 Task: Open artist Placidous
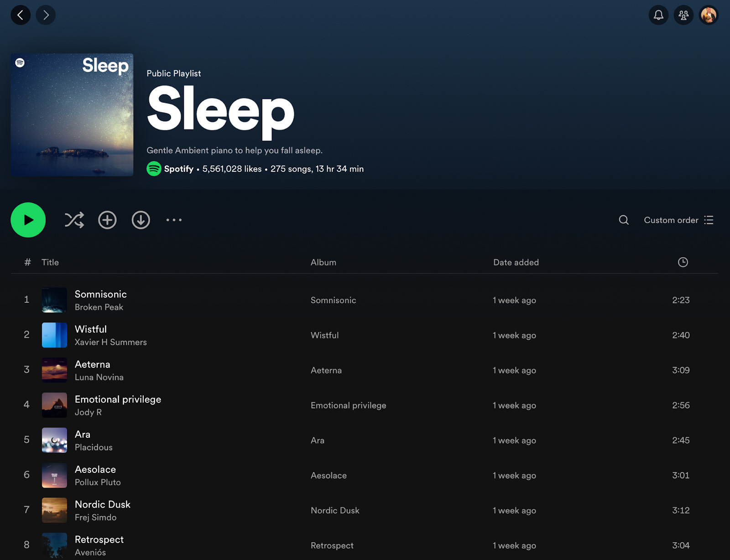pyautogui.click(x=94, y=447)
